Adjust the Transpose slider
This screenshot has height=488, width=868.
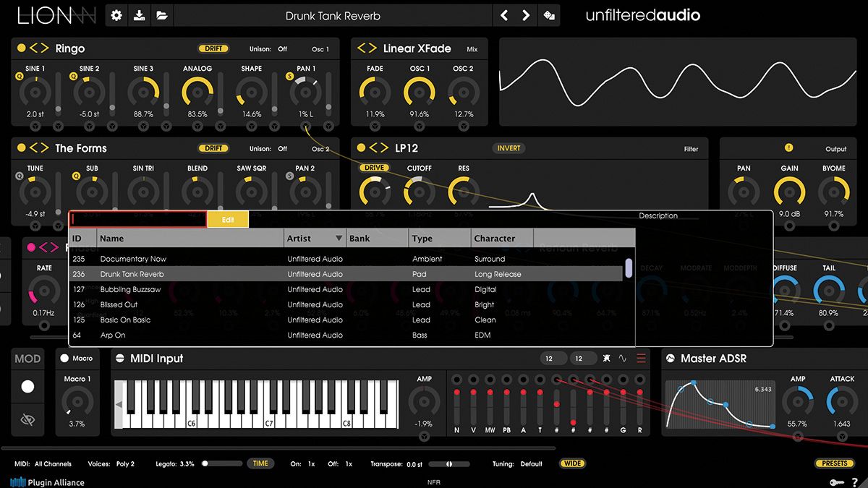point(448,464)
